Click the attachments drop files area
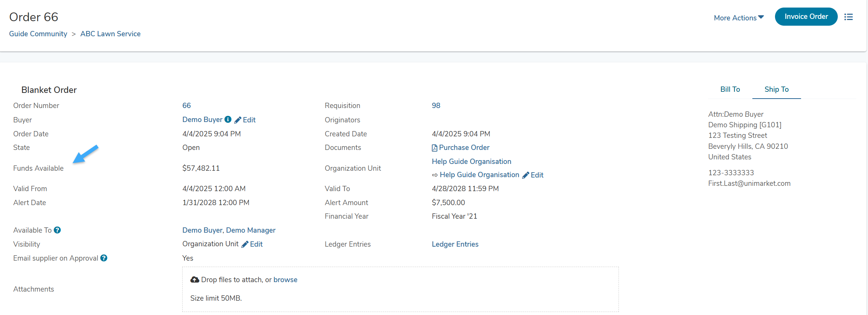Viewport: 868px width, 315px height. 400,289
